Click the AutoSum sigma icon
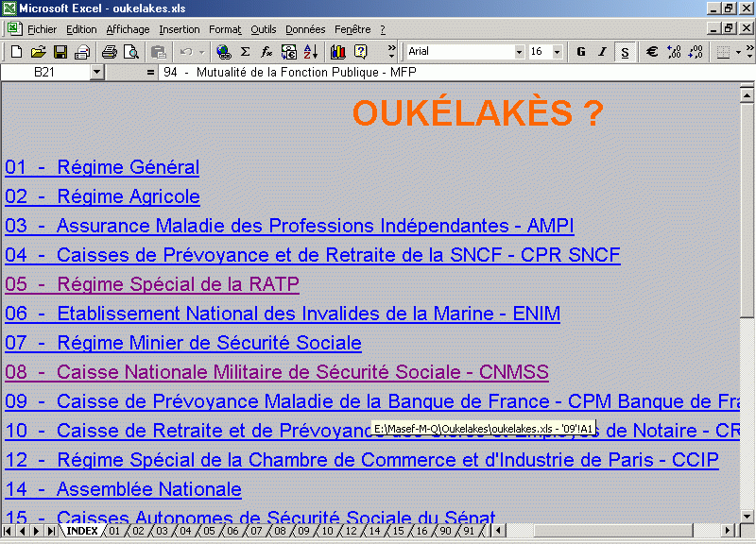This screenshot has width=756, height=544. pyautogui.click(x=246, y=52)
